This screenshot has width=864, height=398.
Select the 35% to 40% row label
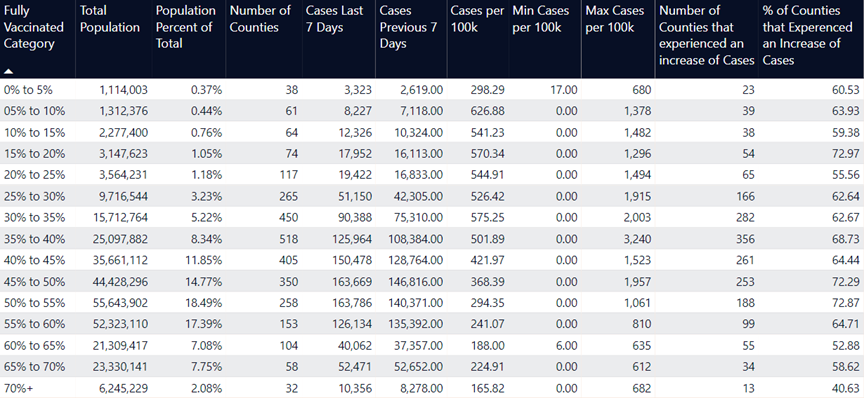click(x=34, y=239)
